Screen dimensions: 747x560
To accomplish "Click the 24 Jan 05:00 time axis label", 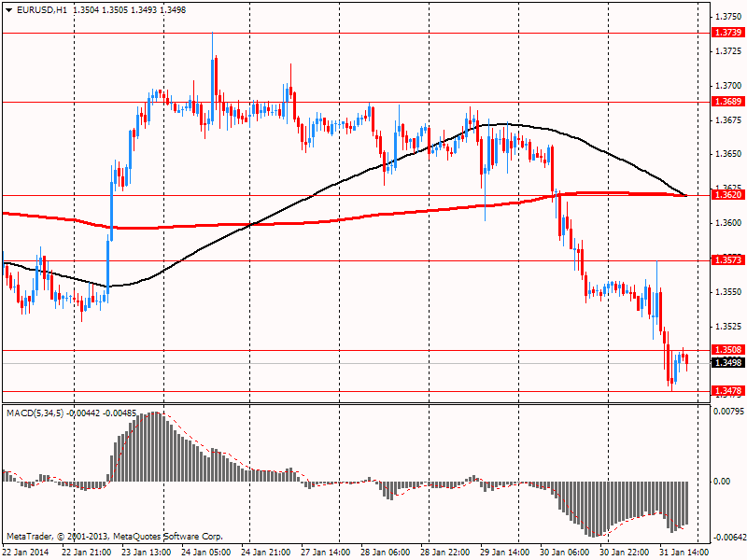I will 206,553.
